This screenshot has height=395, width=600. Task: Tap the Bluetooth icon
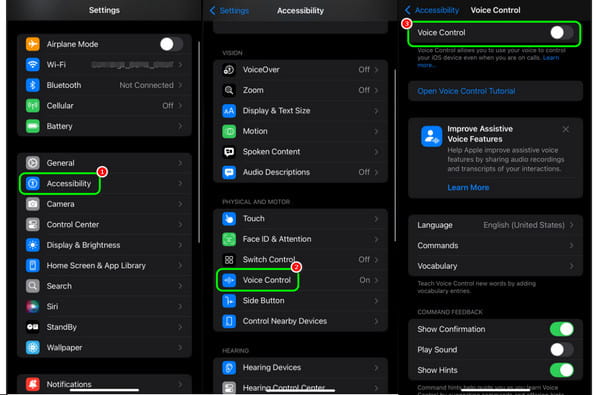click(x=33, y=85)
